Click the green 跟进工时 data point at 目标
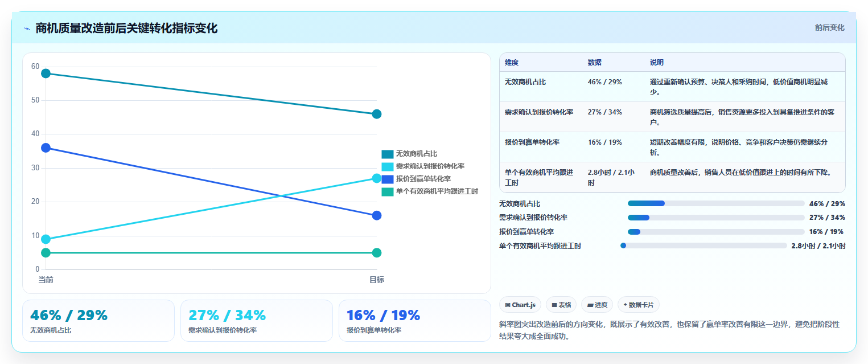The image size is (868, 364). coord(377,253)
